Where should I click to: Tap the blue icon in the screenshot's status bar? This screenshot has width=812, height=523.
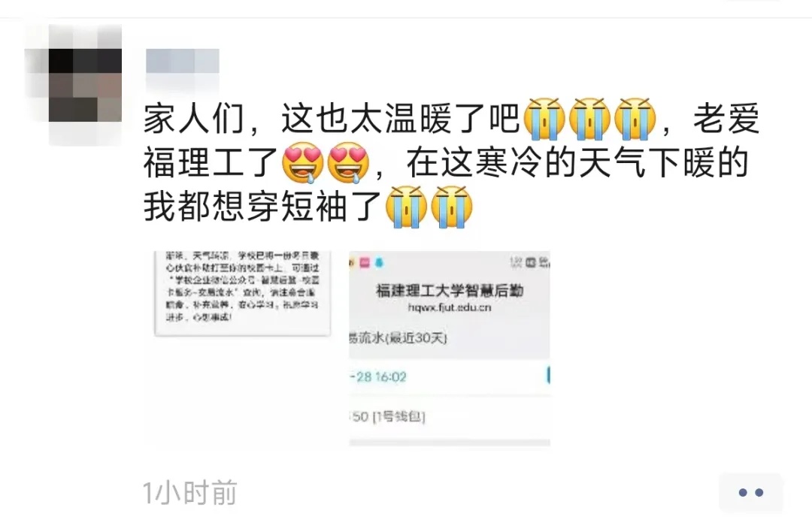379,263
